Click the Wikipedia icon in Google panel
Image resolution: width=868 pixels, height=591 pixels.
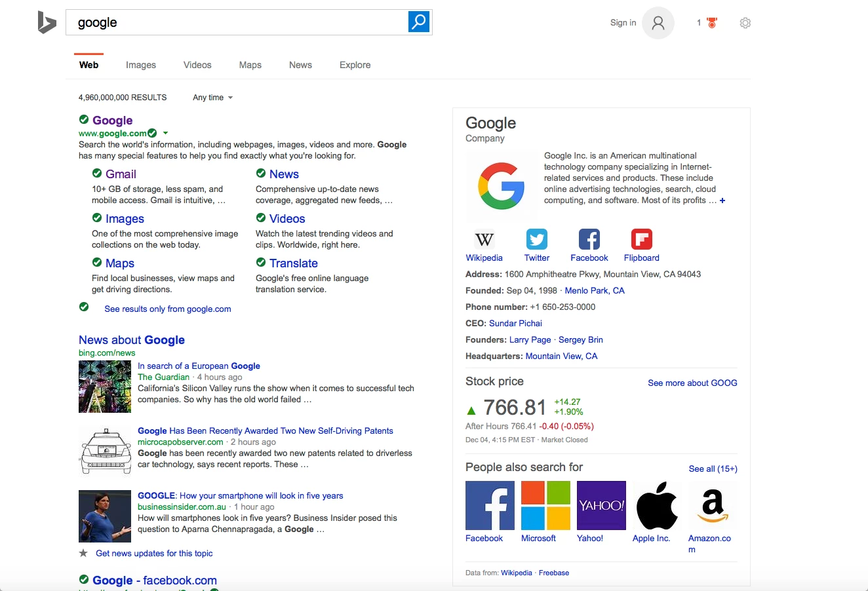pyautogui.click(x=484, y=239)
